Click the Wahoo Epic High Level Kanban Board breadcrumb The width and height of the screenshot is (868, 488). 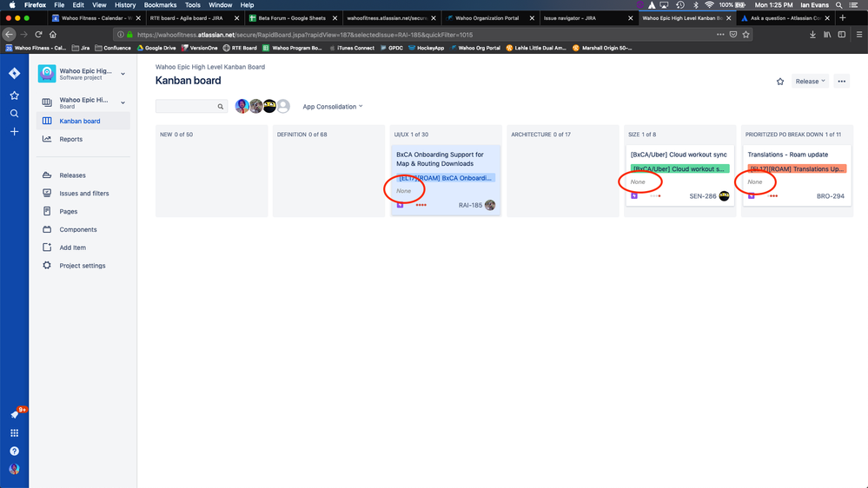209,67
